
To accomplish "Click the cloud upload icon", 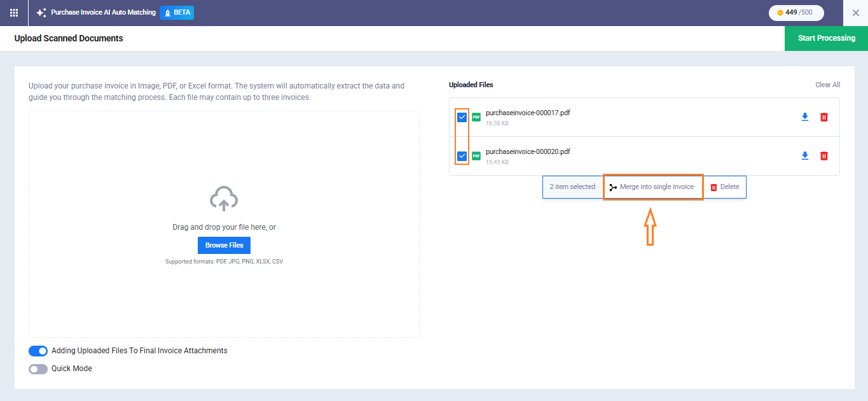I will click(x=224, y=199).
